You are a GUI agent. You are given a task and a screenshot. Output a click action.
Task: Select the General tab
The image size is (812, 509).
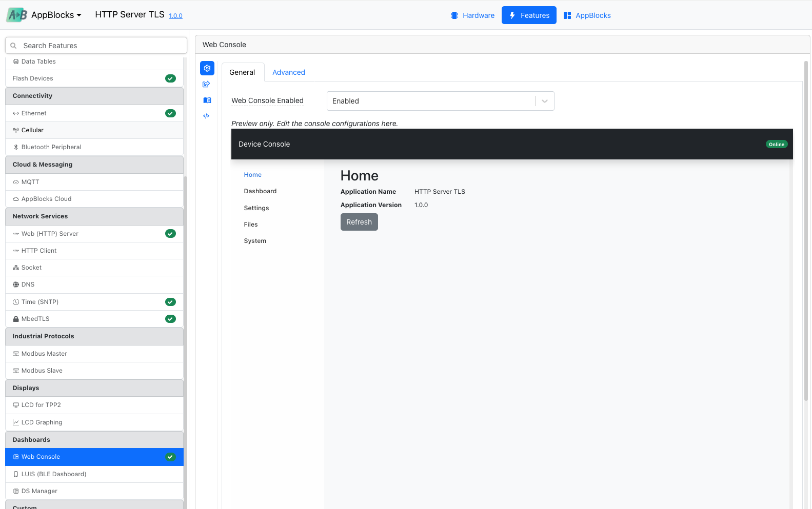point(242,72)
